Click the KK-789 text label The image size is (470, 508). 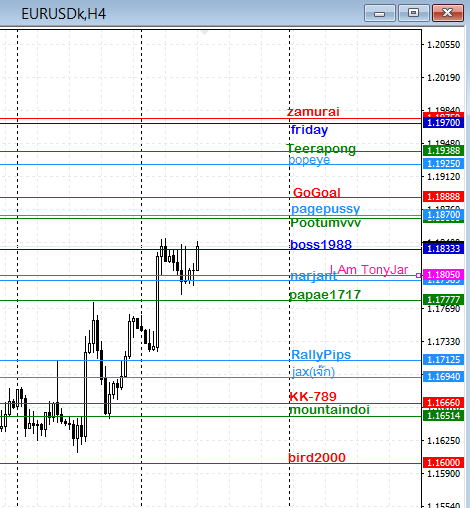point(313,397)
